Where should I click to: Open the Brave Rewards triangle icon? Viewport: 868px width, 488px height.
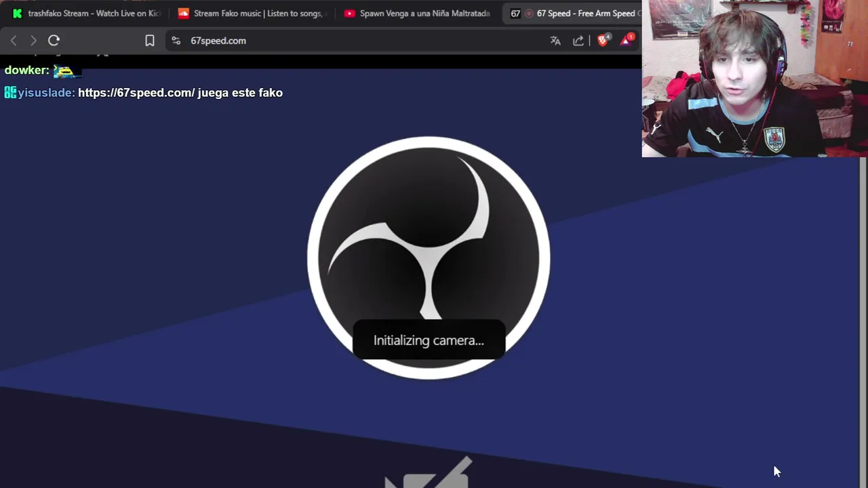coord(626,41)
